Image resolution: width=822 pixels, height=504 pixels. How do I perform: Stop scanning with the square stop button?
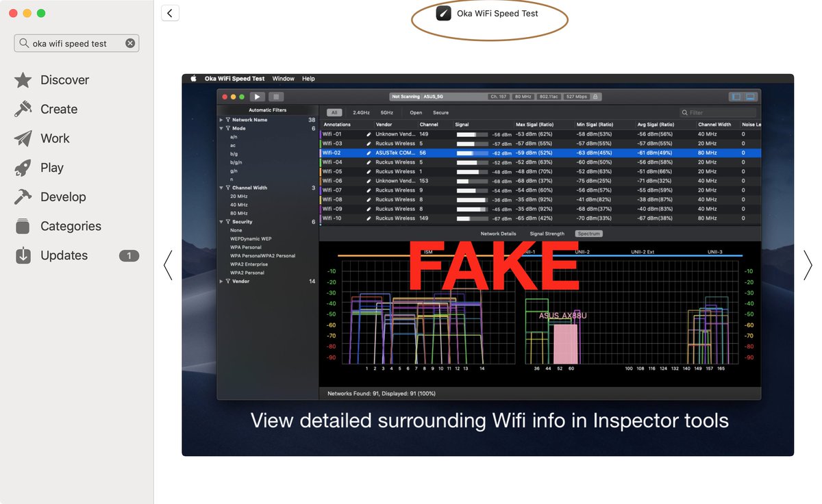point(276,97)
